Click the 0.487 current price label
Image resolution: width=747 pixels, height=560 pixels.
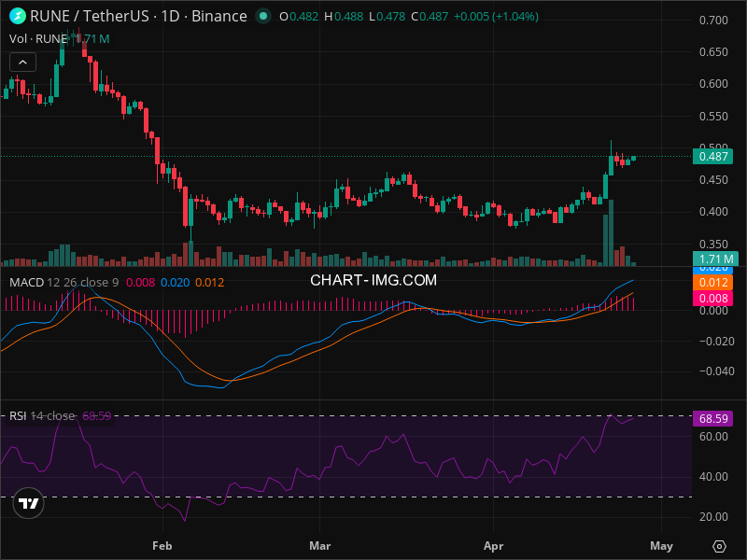tap(712, 156)
